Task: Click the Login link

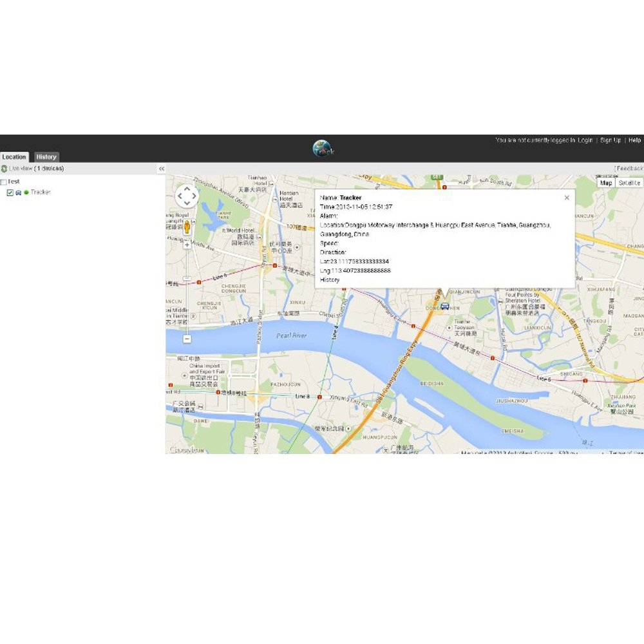Action: tap(585, 140)
